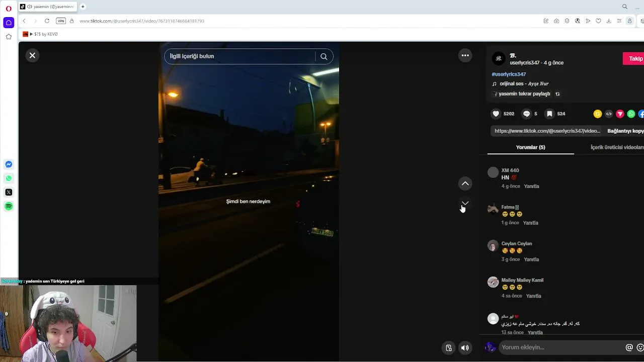Open Opera home start page icon
The image size is (644, 362).
pyautogui.click(x=9, y=23)
